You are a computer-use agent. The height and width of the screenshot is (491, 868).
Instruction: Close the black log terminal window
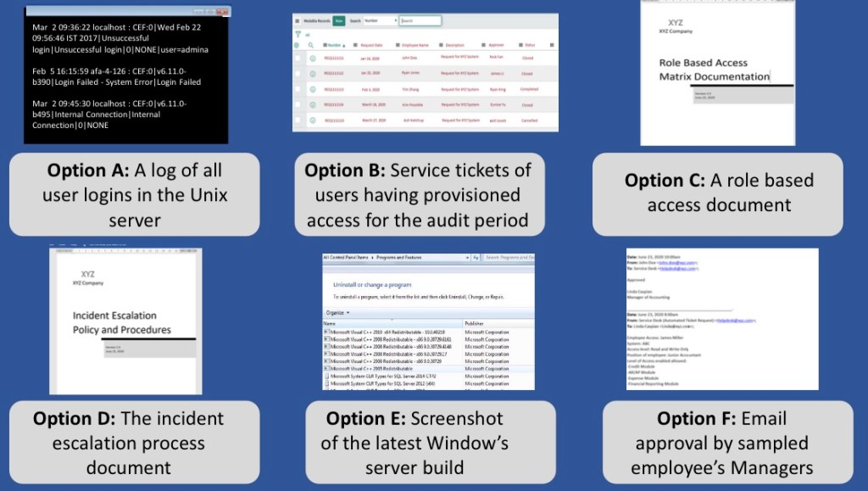click(x=223, y=12)
